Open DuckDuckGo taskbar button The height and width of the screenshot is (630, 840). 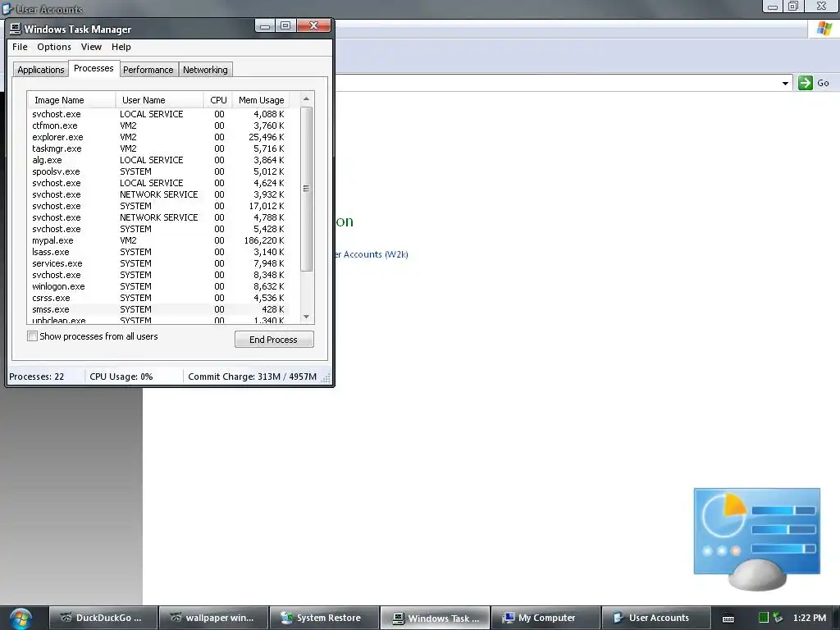pyautogui.click(x=103, y=618)
